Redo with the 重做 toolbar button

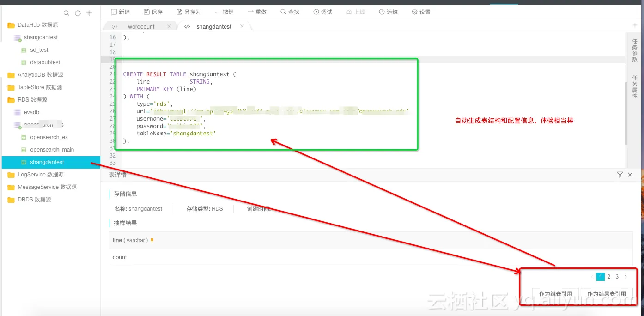pos(257,12)
